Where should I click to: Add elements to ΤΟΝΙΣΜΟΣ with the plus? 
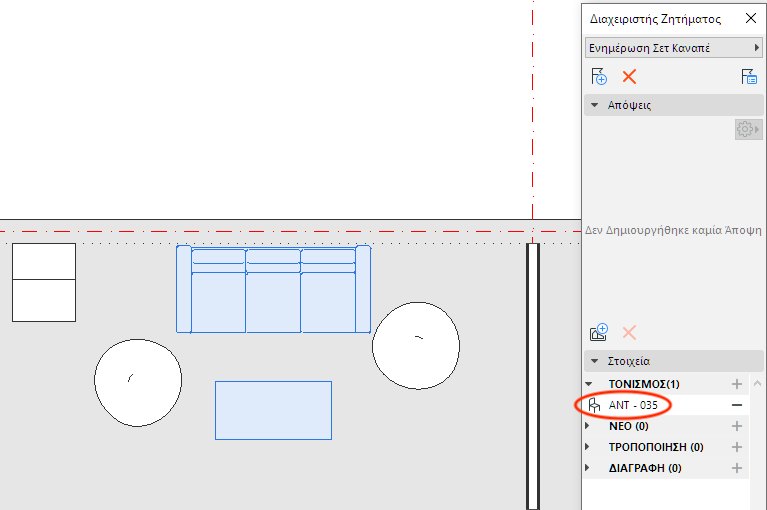tap(737, 384)
